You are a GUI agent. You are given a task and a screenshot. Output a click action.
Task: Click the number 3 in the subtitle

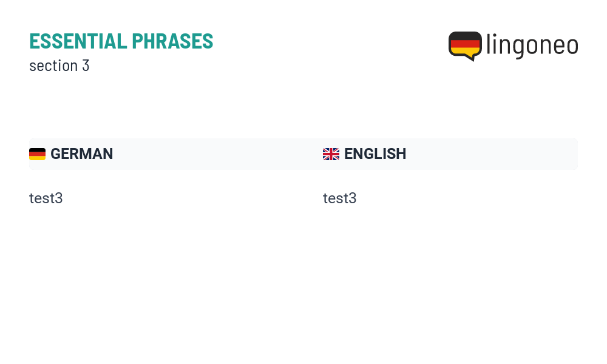(86, 66)
